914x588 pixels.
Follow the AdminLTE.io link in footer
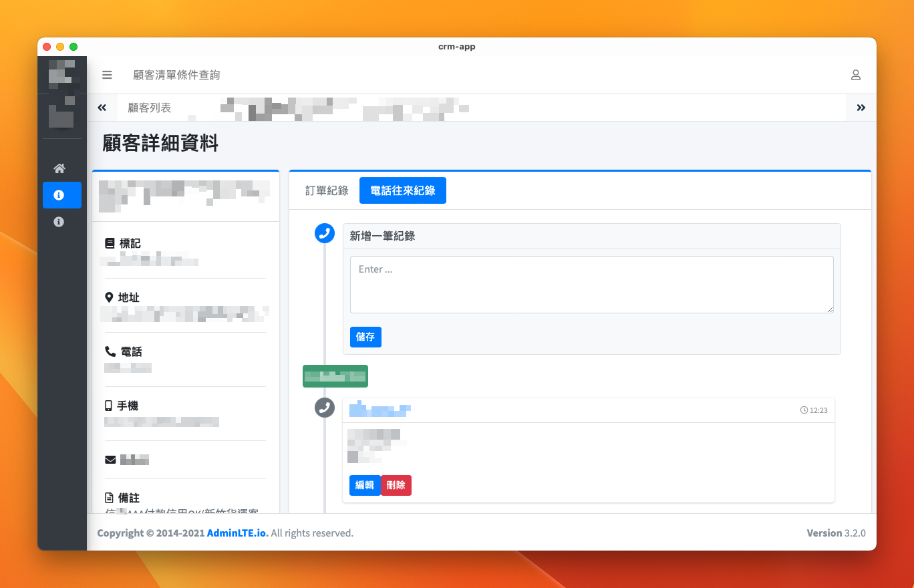click(x=237, y=533)
